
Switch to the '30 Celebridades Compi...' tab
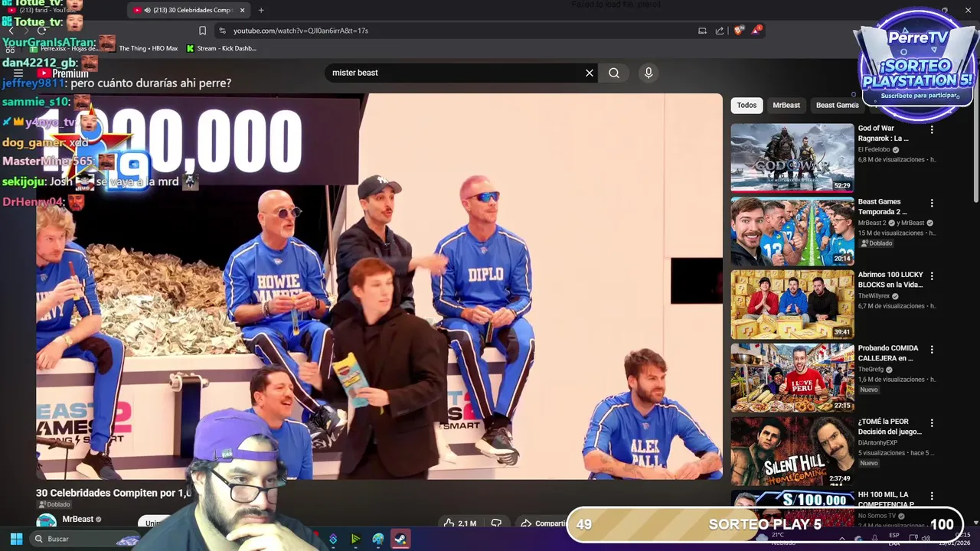click(188, 10)
